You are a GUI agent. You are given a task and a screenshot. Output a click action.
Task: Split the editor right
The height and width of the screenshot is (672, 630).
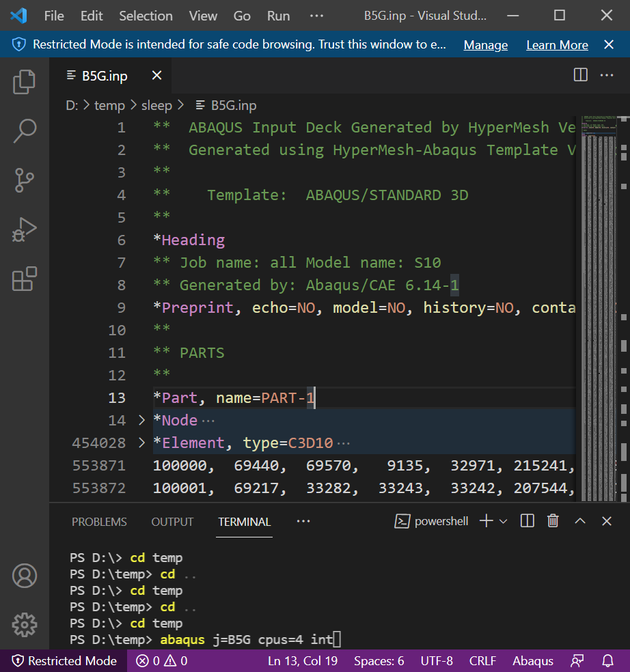(580, 75)
